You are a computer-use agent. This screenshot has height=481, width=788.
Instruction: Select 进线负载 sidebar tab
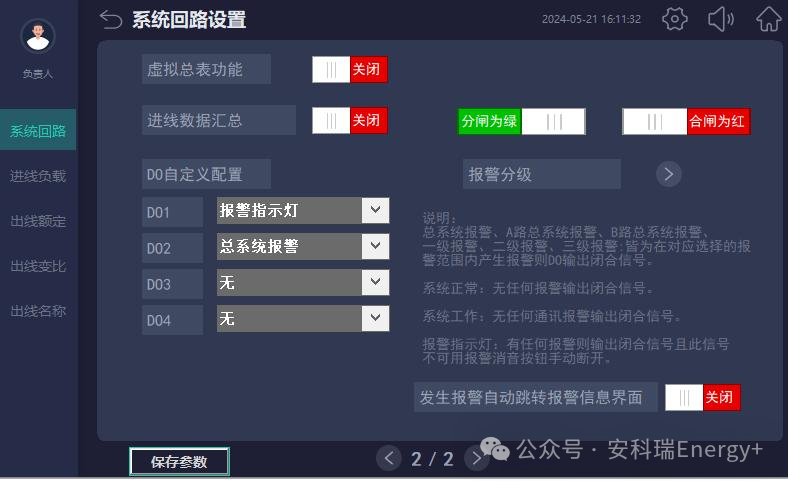point(38,176)
